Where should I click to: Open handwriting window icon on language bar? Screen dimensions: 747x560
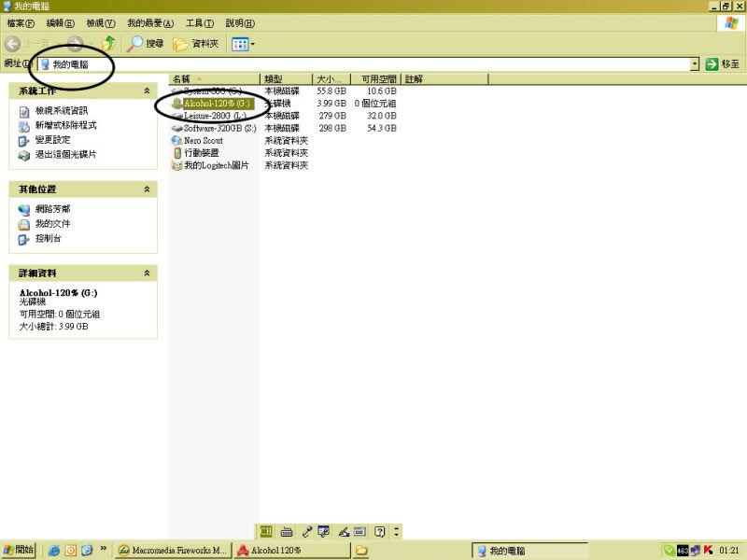pos(323,531)
